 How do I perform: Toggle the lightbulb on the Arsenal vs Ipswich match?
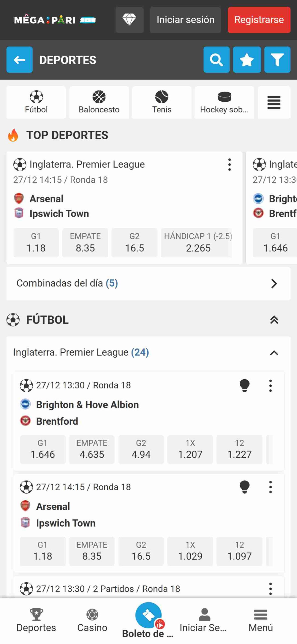(x=244, y=487)
